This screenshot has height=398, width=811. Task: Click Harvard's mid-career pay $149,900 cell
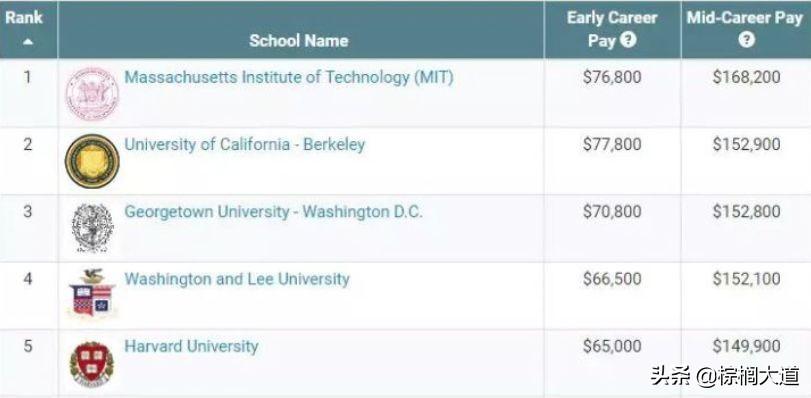tap(746, 346)
